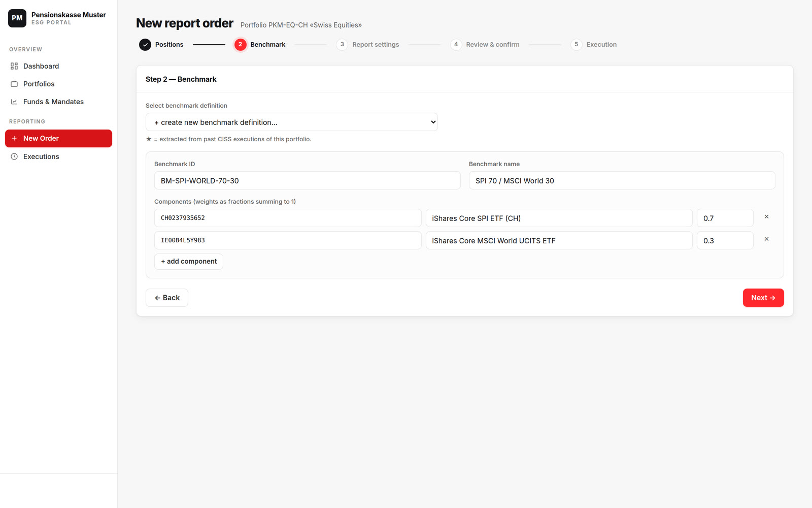Click the red step 2 Benchmark circle

click(x=241, y=45)
